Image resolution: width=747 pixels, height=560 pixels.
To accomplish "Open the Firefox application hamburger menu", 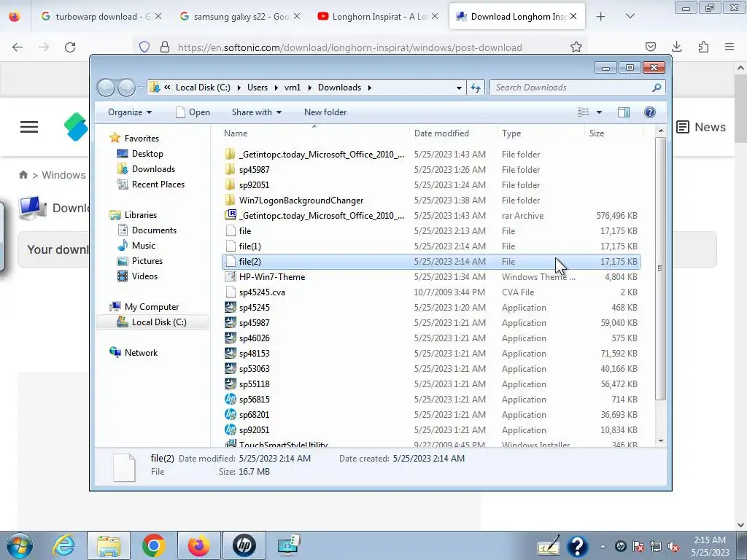I will 729,47.
